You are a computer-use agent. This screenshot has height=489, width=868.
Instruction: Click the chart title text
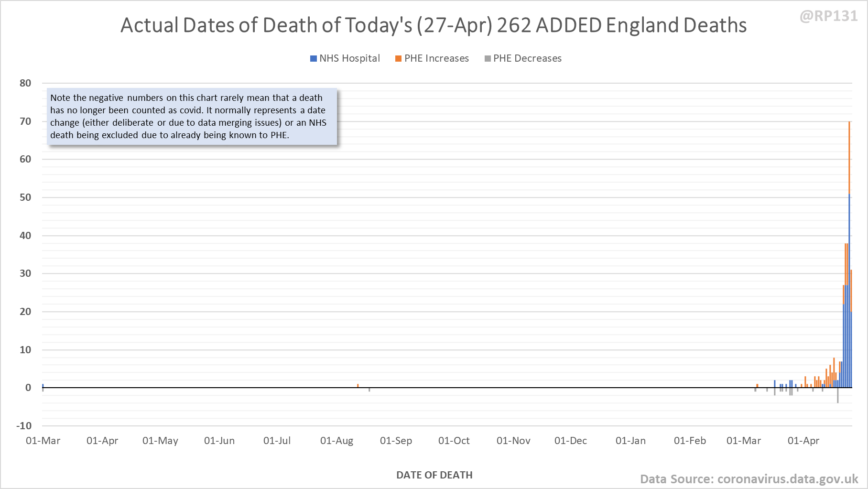tap(434, 25)
